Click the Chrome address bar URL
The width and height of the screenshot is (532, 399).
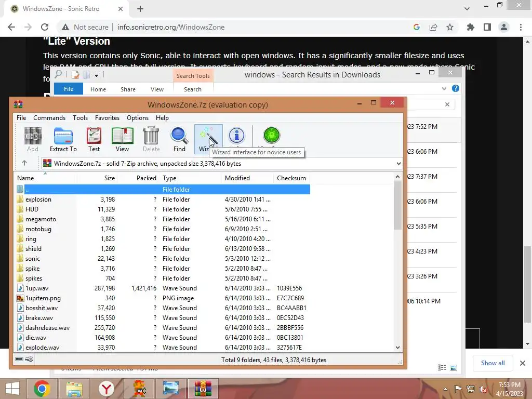click(171, 27)
